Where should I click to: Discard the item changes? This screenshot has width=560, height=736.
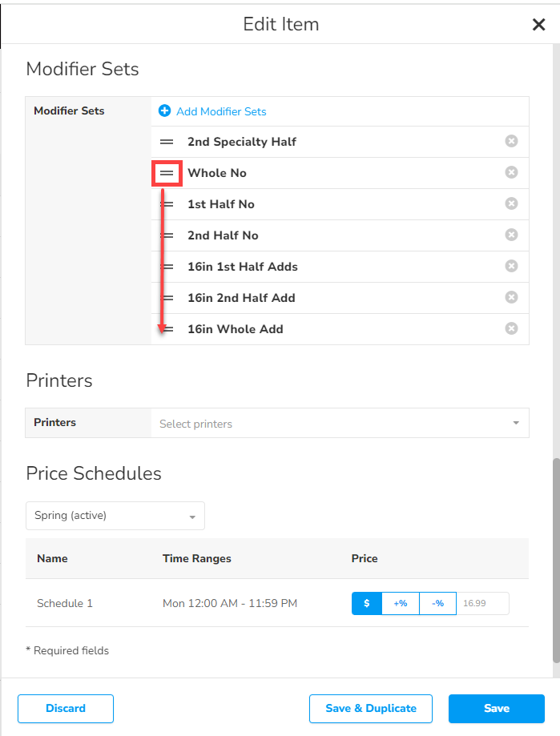66,708
